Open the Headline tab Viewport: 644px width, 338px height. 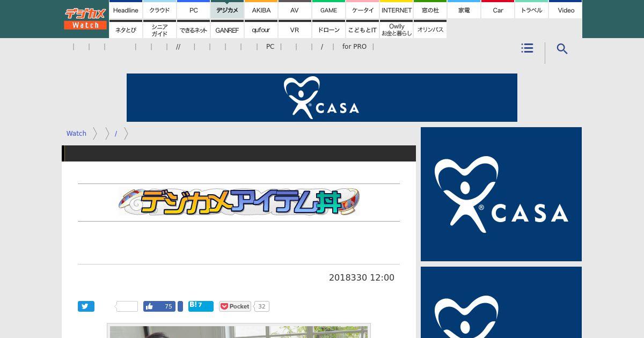click(x=126, y=10)
